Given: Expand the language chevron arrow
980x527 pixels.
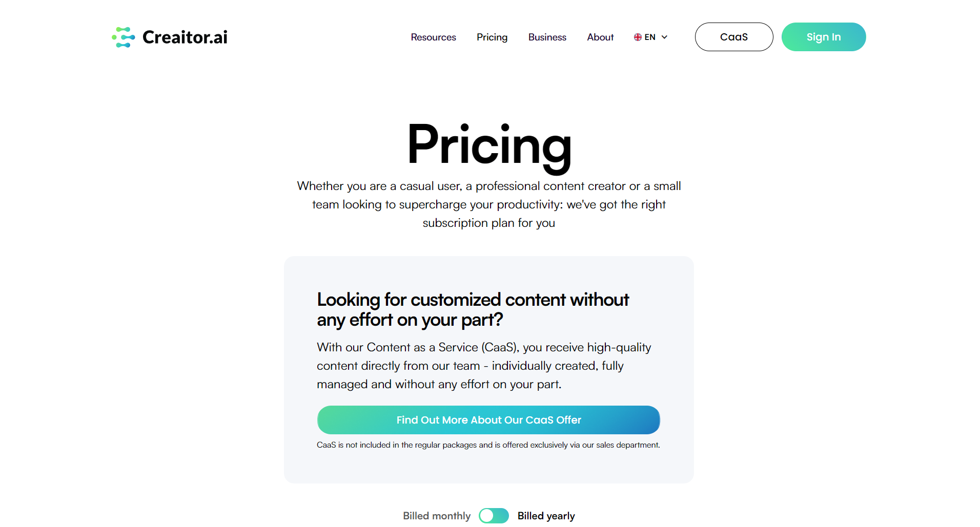Looking at the screenshot, I should point(664,37).
